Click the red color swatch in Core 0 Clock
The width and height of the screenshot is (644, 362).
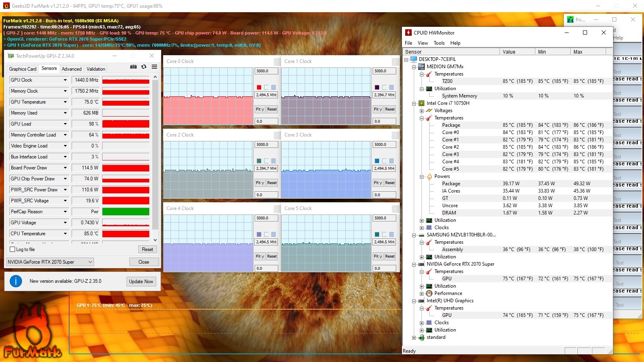(x=259, y=87)
